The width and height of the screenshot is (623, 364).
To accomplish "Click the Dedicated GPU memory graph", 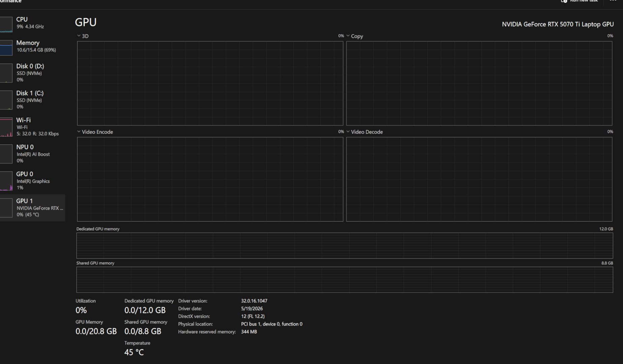I will [345, 245].
